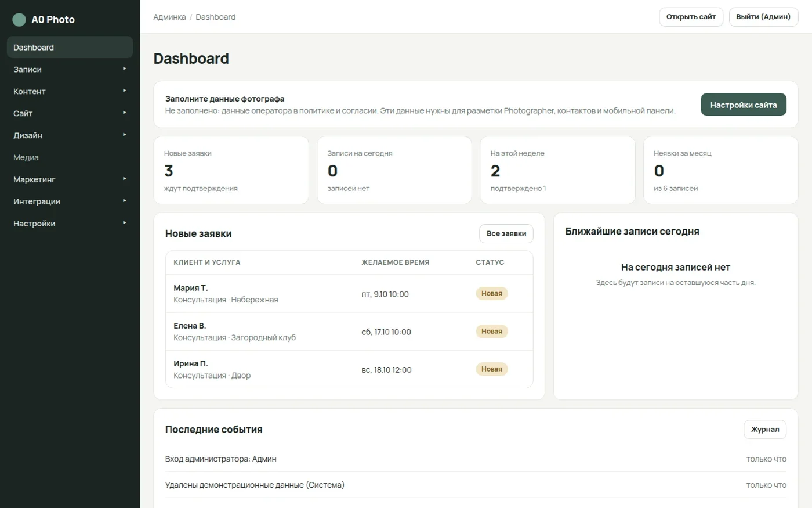Click event Удалены демонстрационные данные (Система)
The width and height of the screenshot is (812, 508).
click(x=255, y=485)
